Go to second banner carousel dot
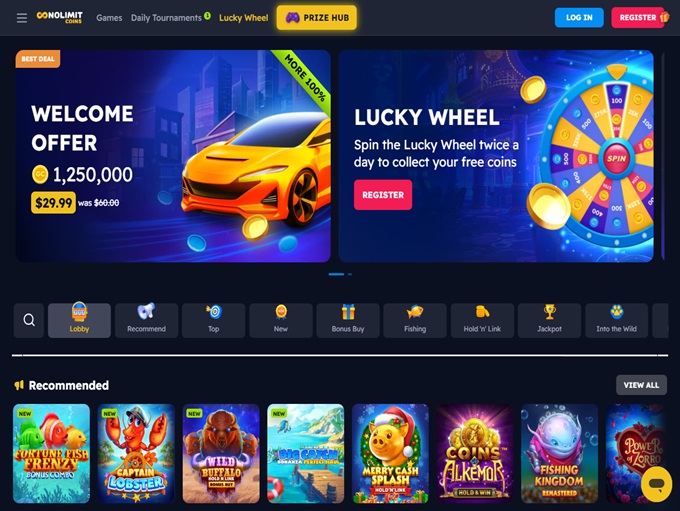 (x=350, y=274)
